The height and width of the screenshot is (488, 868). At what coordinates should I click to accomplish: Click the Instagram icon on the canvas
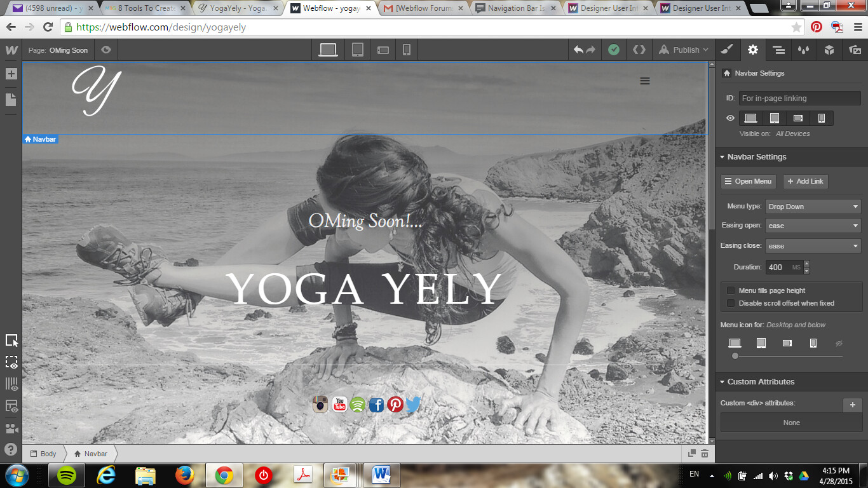pyautogui.click(x=320, y=404)
